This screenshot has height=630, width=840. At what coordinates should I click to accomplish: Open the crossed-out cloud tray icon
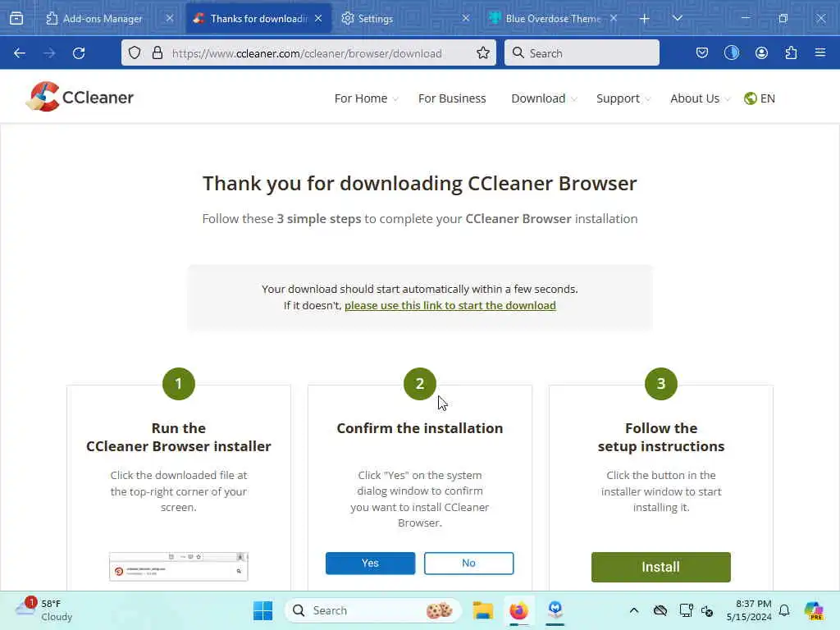coord(660,610)
